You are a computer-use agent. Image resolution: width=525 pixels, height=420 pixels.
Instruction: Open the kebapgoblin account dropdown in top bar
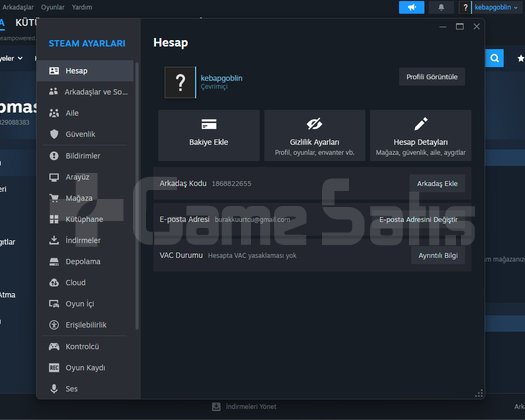pyautogui.click(x=496, y=7)
